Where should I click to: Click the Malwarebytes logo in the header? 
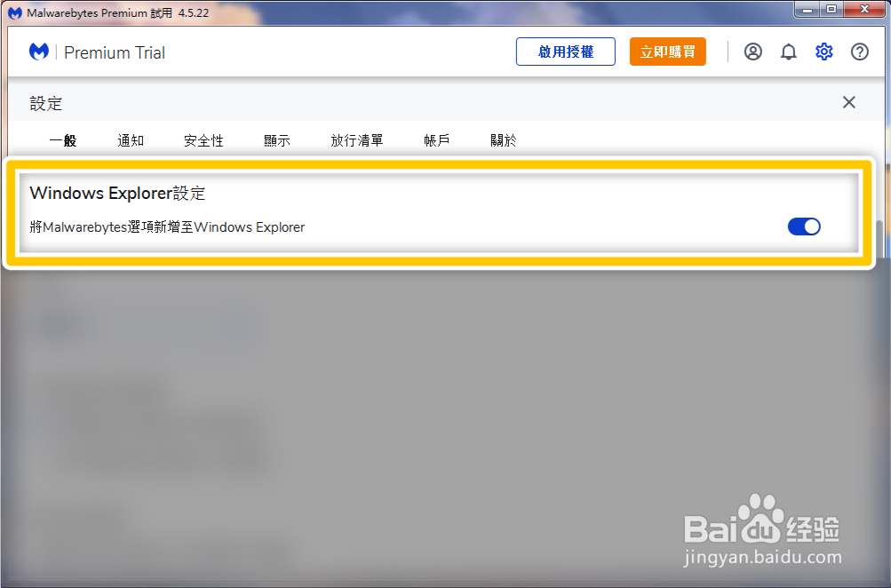tap(38, 52)
